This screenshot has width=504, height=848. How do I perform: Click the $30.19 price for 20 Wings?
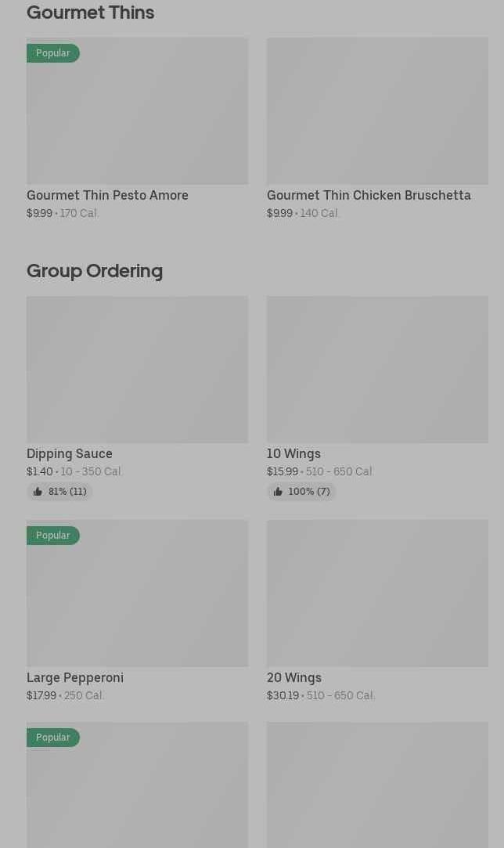283,695
